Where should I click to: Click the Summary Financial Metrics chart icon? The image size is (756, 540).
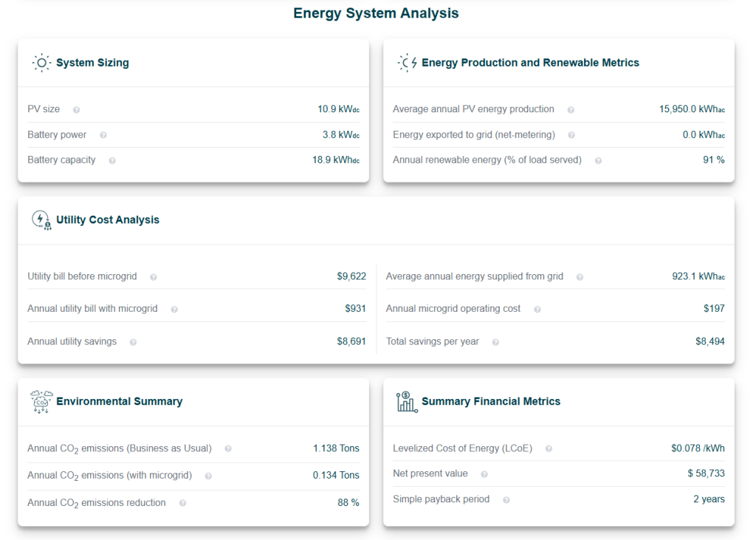(407, 402)
